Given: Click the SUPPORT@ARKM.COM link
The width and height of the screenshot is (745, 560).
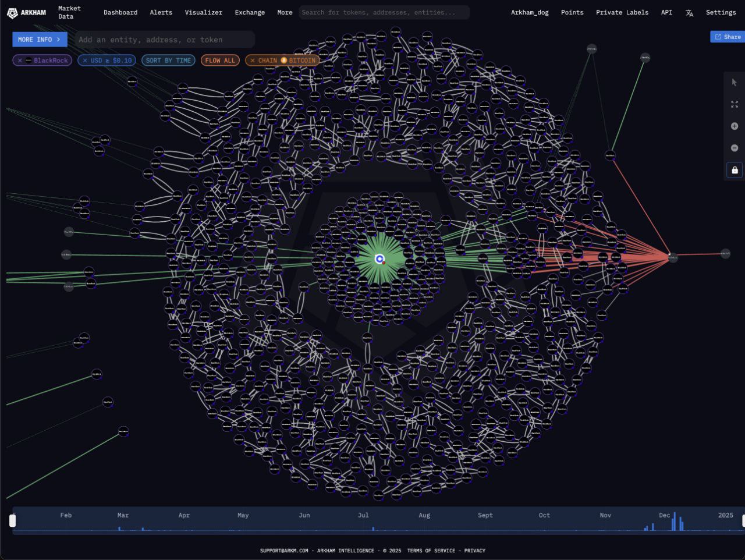Looking at the screenshot, I should tap(284, 551).
